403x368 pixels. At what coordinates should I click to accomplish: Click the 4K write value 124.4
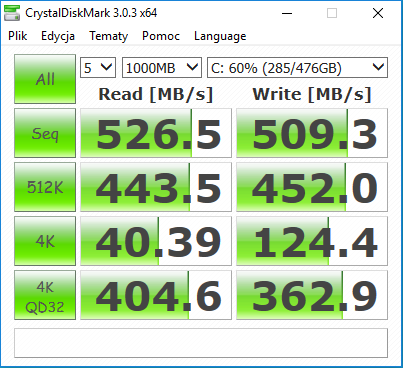312,241
